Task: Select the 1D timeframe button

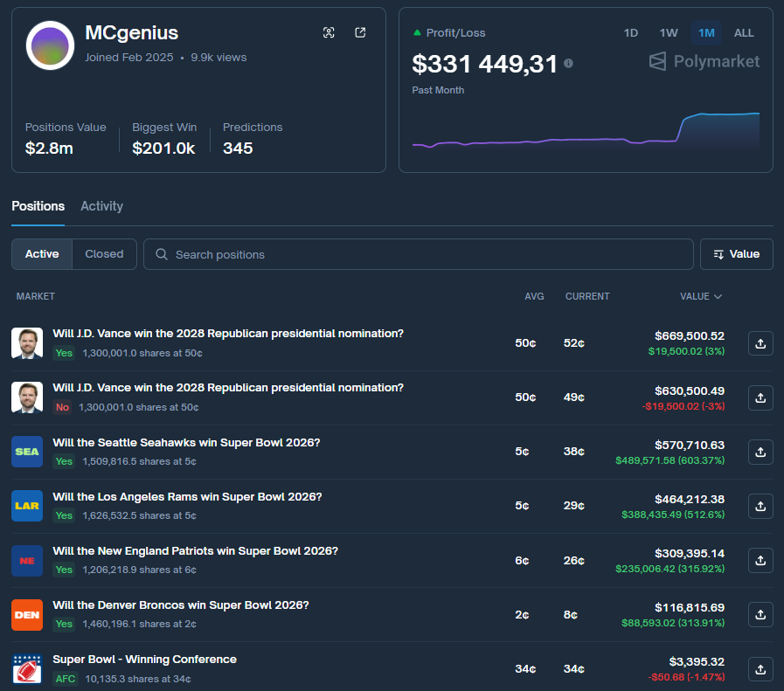Action: pos(631,32)
